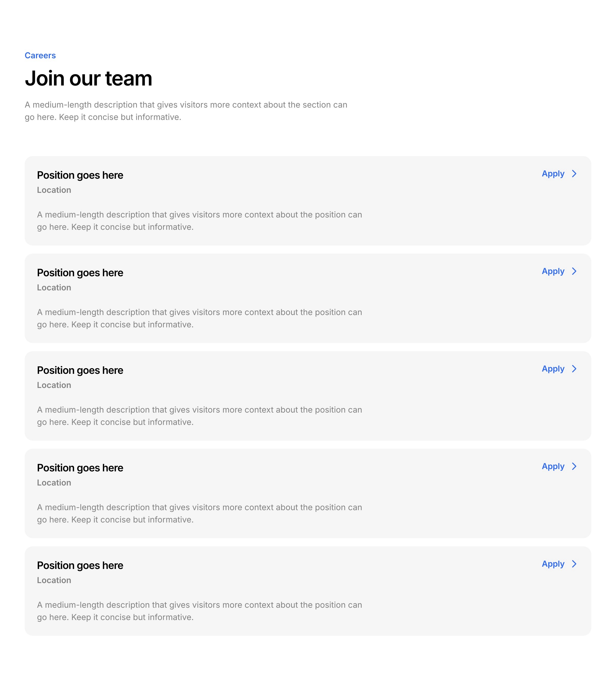Click the section description under the heading
616x685 pixels.
pyautogui.click(x=186, y=111)
